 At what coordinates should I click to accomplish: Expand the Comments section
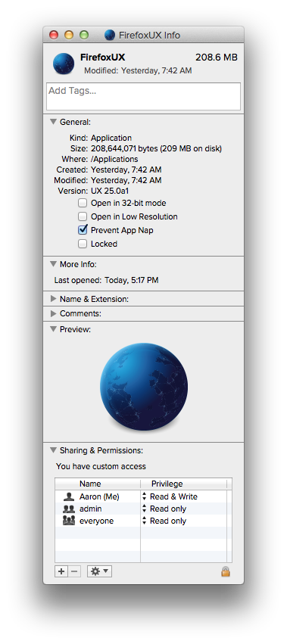[x=53, y=313]
